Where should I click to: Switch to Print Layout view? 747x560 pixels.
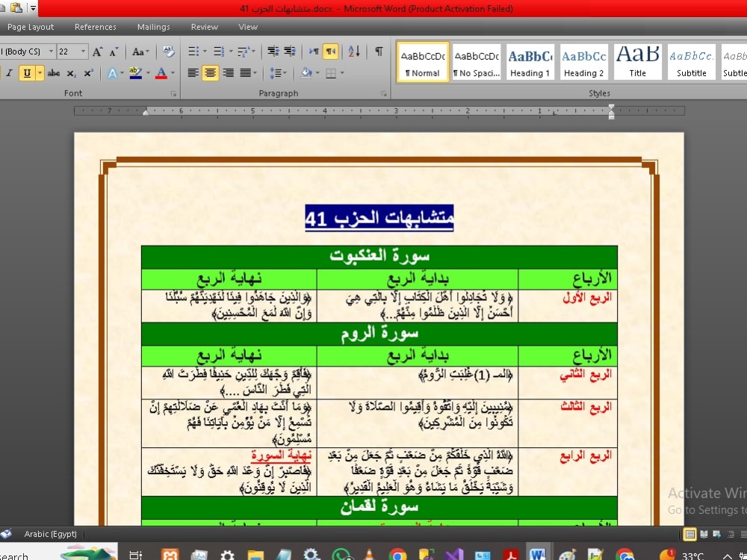click(x=689, y=535)
